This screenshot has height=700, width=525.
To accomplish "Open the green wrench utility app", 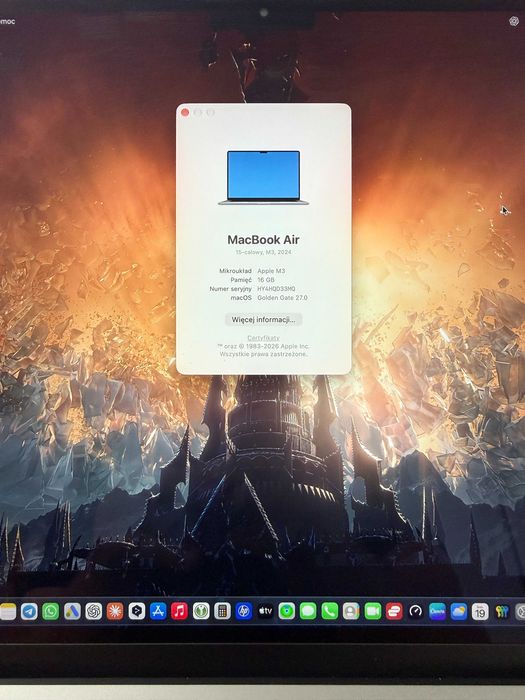I will click(x=201, y=611).
